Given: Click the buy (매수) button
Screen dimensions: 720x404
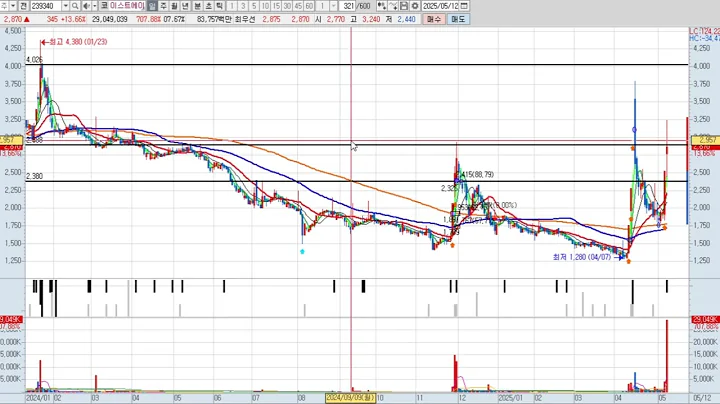Looking at the screenshot, I should (434, 19).
